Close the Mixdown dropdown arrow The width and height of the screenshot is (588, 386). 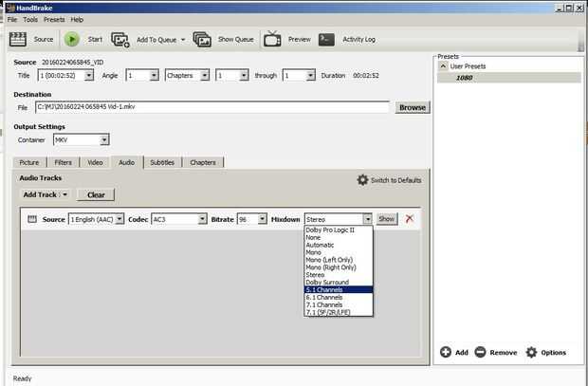click(x=368, y=219)
